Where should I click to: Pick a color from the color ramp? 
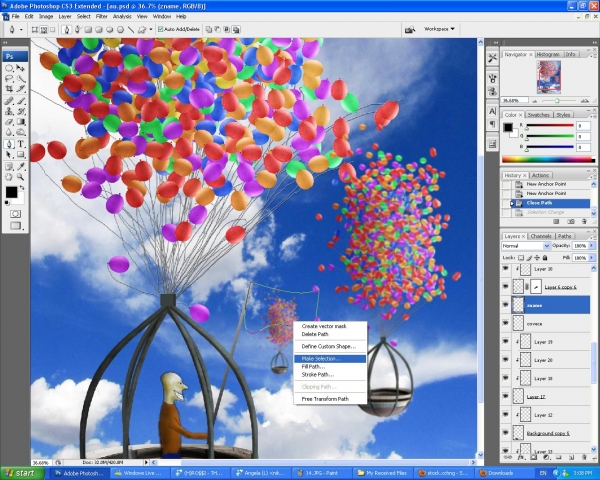[x=548, y=160]
